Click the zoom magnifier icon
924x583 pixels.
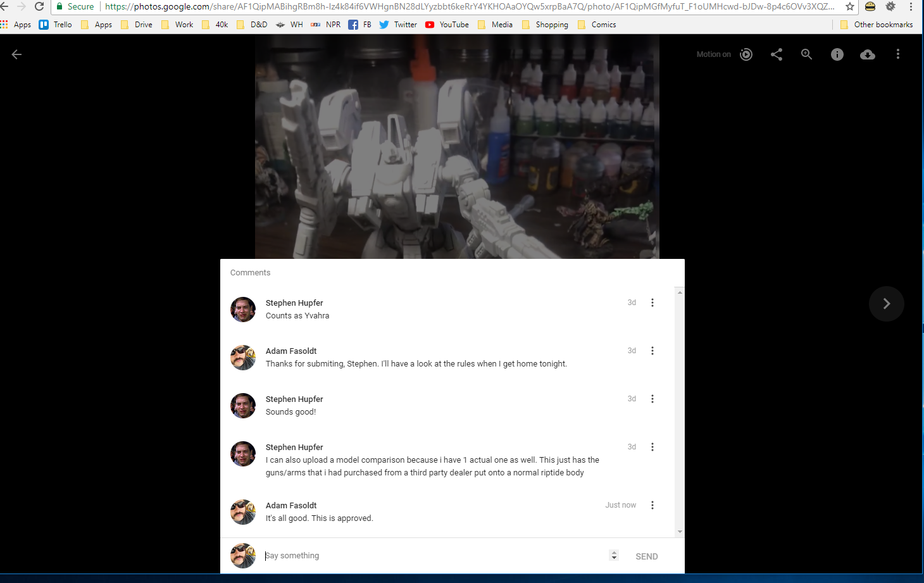[x=807, y=54]
